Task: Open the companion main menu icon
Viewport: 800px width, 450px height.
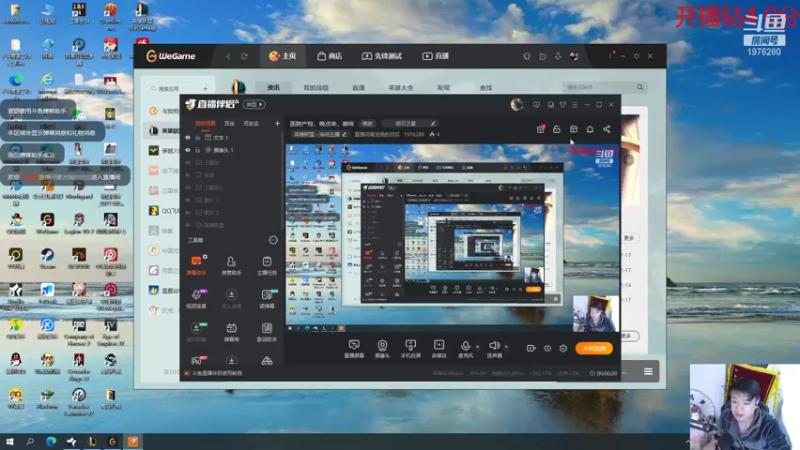Action: click(x=575, y=105)
